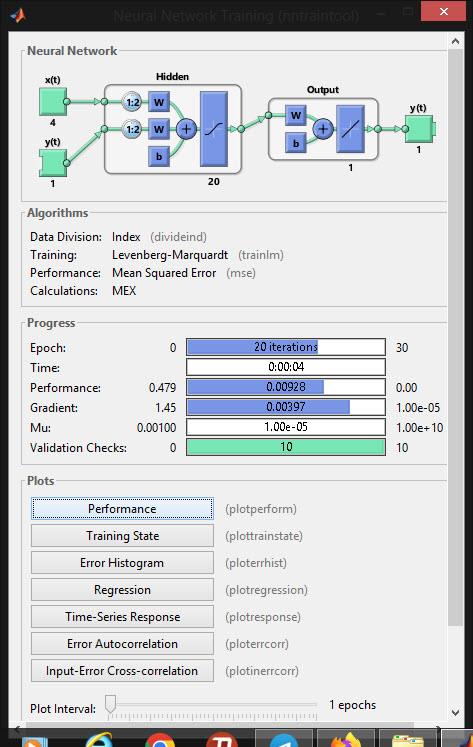Open File Explorer folder from taskbar

(x=407, y=741)
